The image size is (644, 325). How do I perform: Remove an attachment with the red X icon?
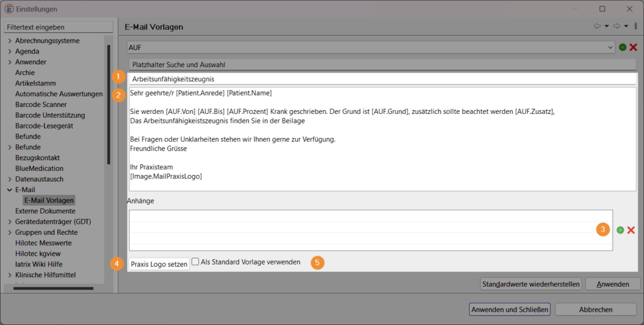(631, 231)
